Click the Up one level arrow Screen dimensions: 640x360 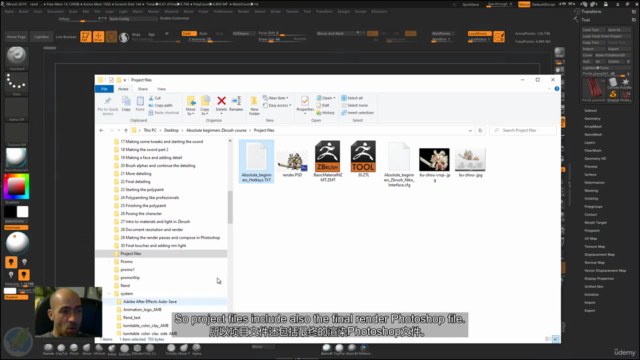point(126,130)
